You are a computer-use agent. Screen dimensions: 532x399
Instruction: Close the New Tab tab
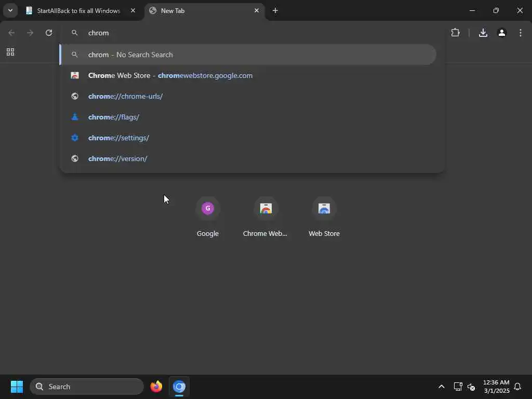point(257,10)
